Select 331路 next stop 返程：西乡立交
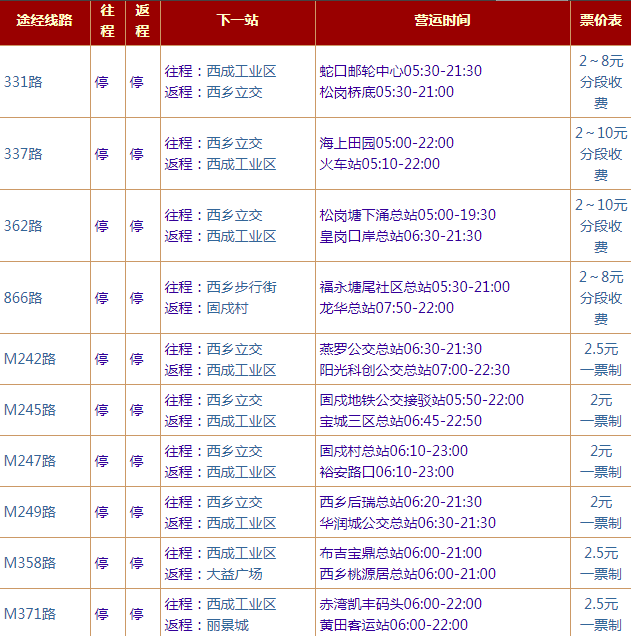This screenshot has width=631, height=636. click(x=213, y=92)
